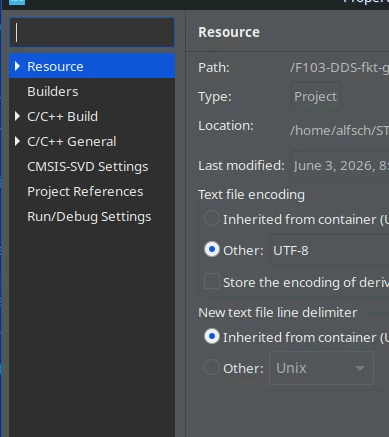The height and width of the screenshot is (437, 389).
Task: Click the window icon in the title bar
Action: 17,2
